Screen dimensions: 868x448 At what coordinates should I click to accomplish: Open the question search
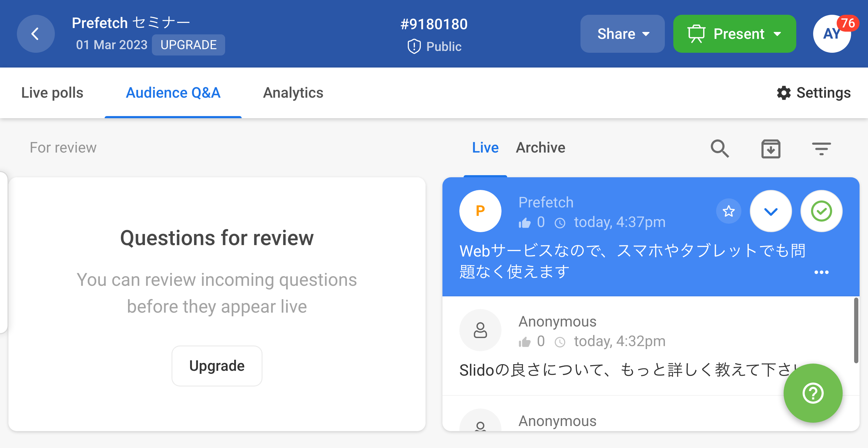click(x=720, y=148)
